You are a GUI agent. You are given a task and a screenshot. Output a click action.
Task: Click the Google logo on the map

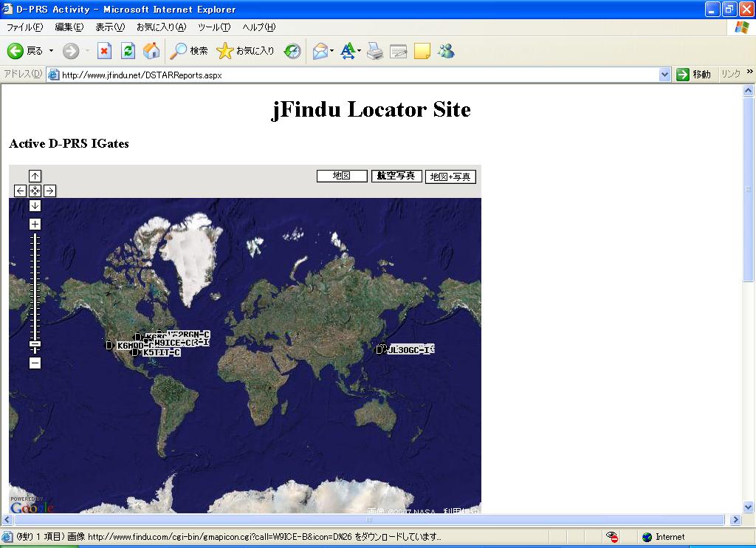tap(32, 507)
